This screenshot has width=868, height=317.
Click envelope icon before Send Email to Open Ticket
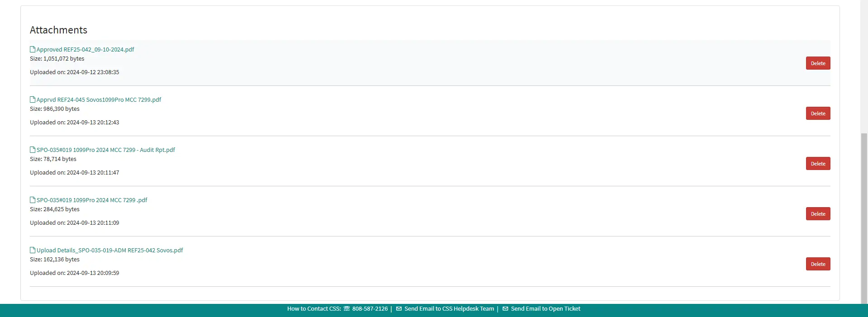tap(505, 309)
